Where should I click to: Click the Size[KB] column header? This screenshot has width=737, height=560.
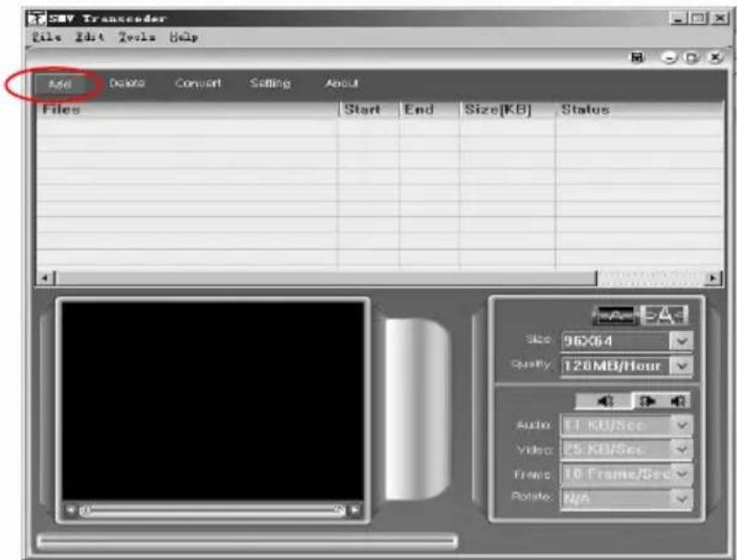[508, 109]
